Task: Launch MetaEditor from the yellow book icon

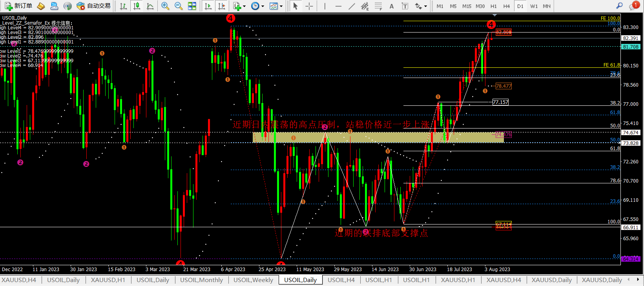Action: pos(41,6)
